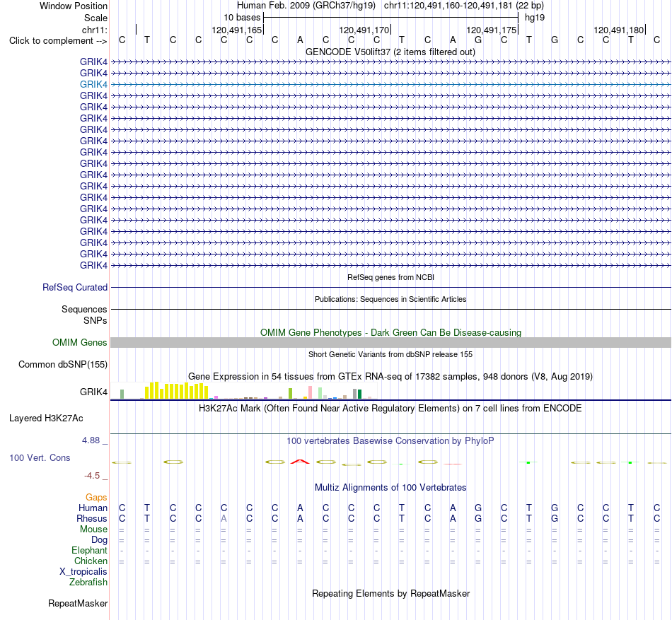Screen dimensions: 672x620
Task: Open the RefSeq Curated track label
Action: pos(75,287)
